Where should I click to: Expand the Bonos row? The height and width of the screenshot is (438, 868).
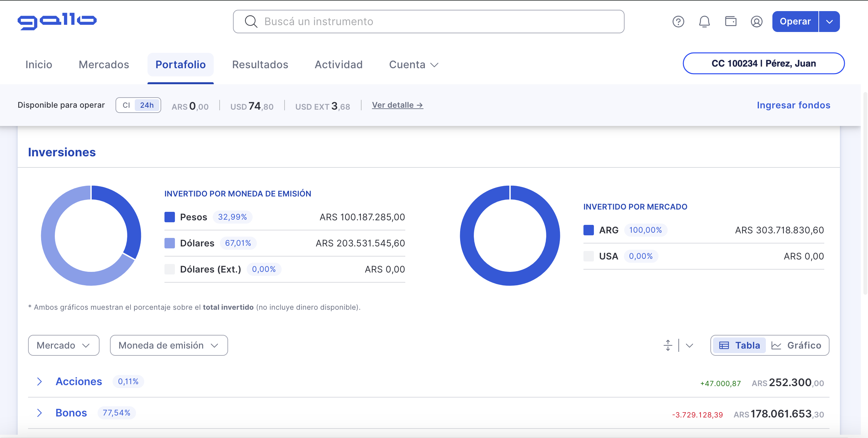click(39, 413)
